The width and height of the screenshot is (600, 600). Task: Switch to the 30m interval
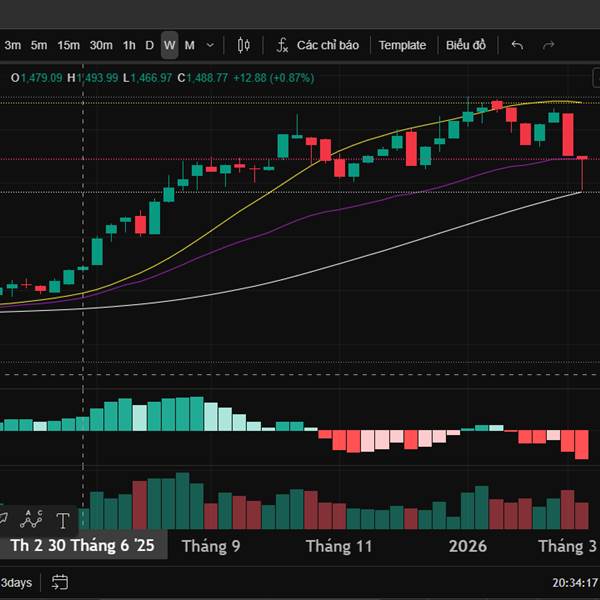coord(101,45)
